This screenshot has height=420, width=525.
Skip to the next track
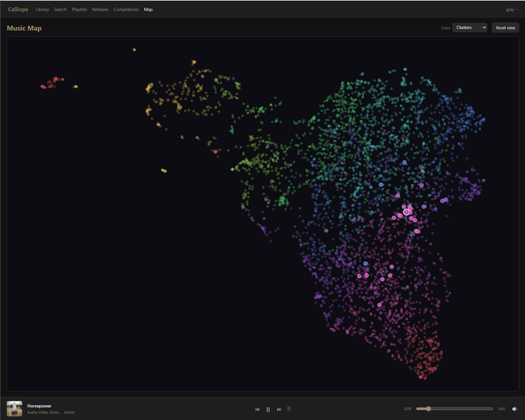[x=279, y=409]
